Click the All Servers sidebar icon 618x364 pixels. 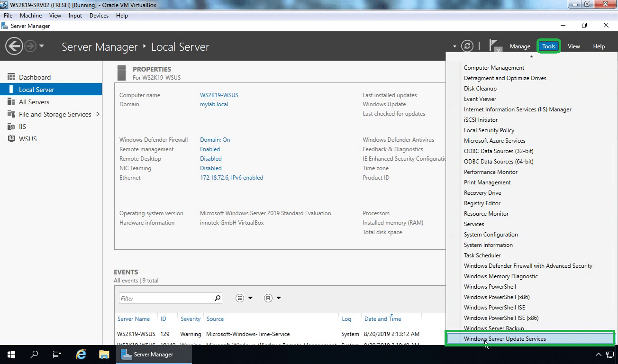pyautogui.click(x=11, y=101)
